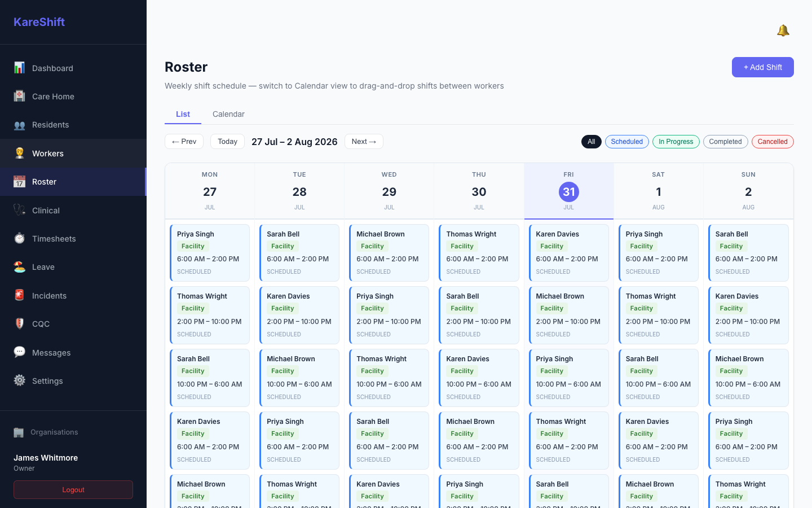Click the Residents people icon
Screen dimensions: 812x508
19,125
